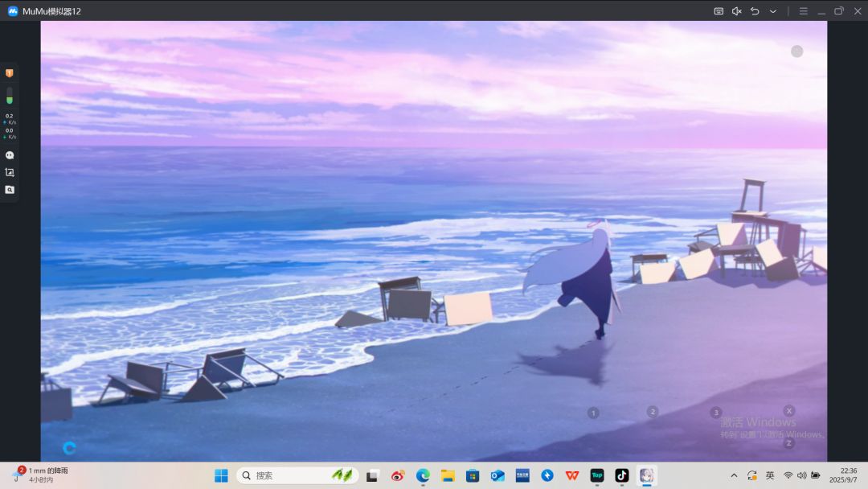Click the faint round button at game top-right
This screenshot has width=868, height=489.
point(796,51)
